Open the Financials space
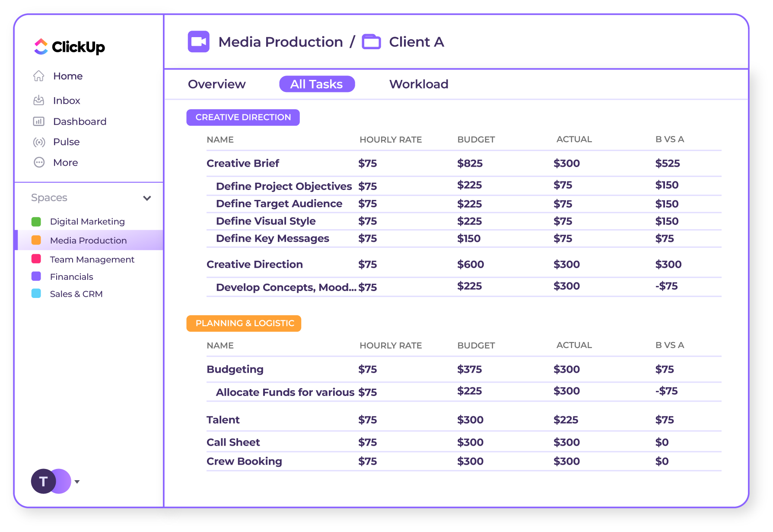773x532 pixels. point(71,277)
